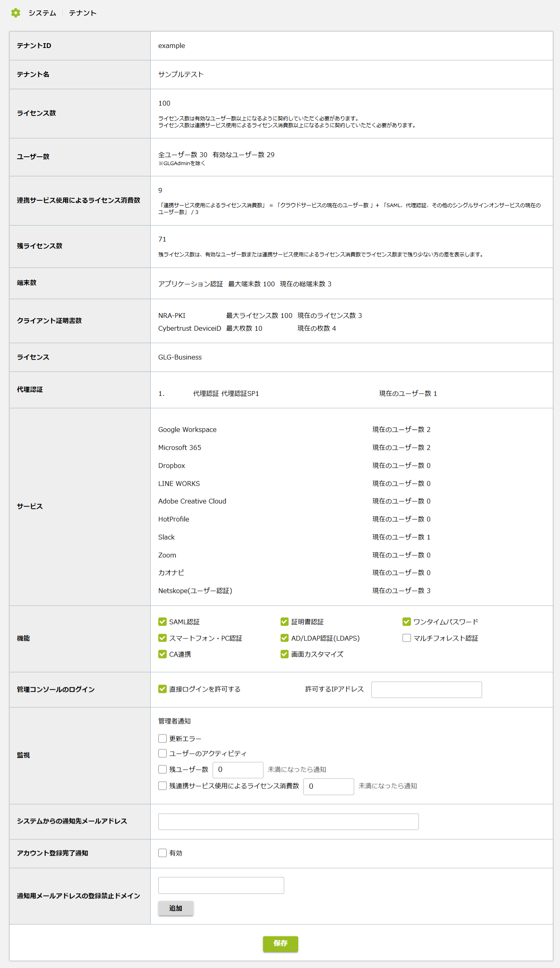
Task: Enable マルチフォレスト認証 checkbox
Action: 407,638
